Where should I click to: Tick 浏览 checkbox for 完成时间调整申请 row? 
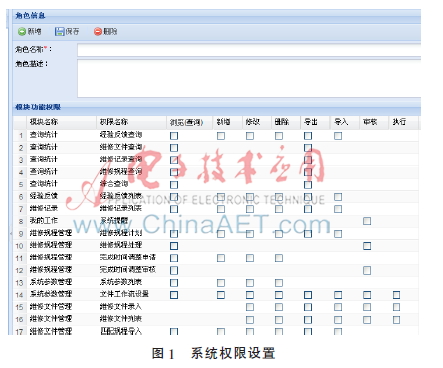click(174, 258)
